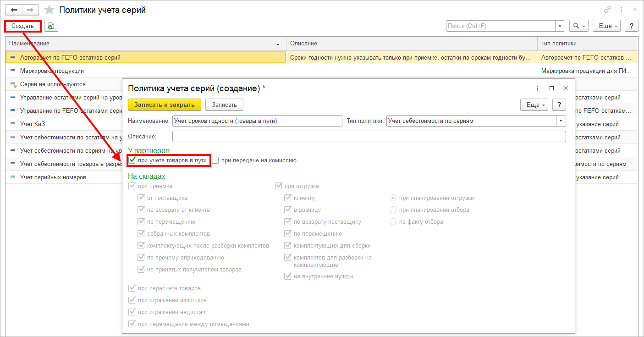This screenshot has width=644, height=337.
Task: Toggle the собранных комплектов checkbox
Action: coord(142,234)
